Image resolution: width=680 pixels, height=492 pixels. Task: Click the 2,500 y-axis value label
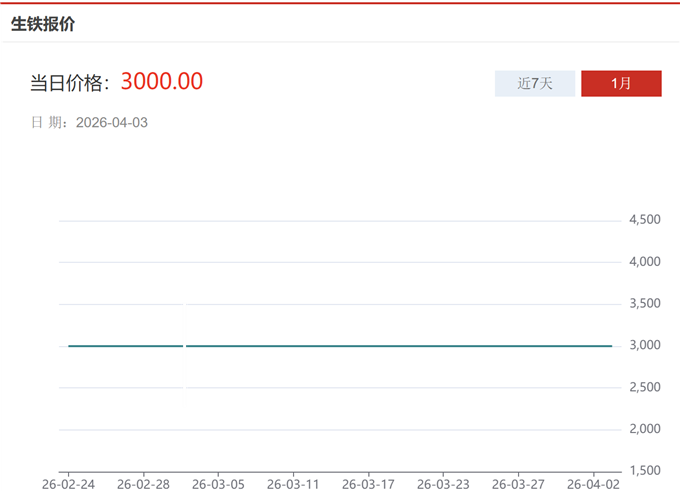643,388
